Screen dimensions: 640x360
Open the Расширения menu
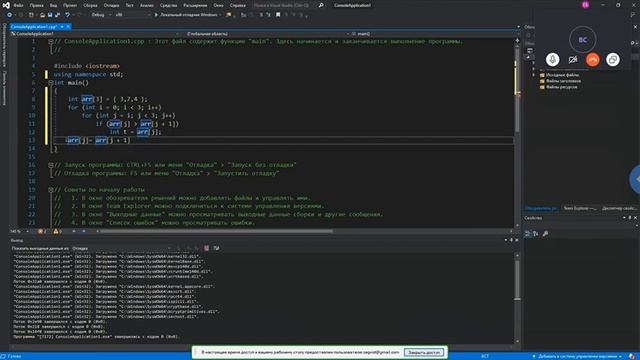pos(195,5)
